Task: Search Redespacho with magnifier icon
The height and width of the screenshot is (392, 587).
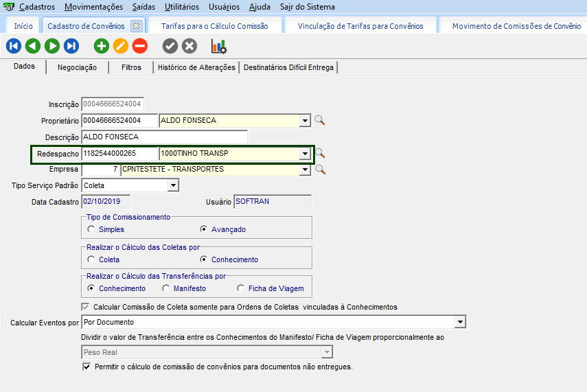Action: (x=320, y=153)
